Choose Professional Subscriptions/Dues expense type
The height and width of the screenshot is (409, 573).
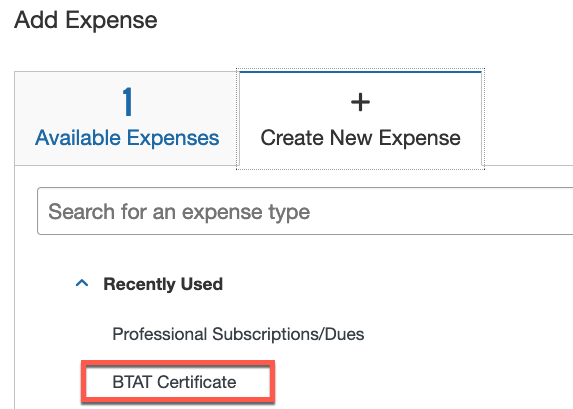[x=238, y=334]
